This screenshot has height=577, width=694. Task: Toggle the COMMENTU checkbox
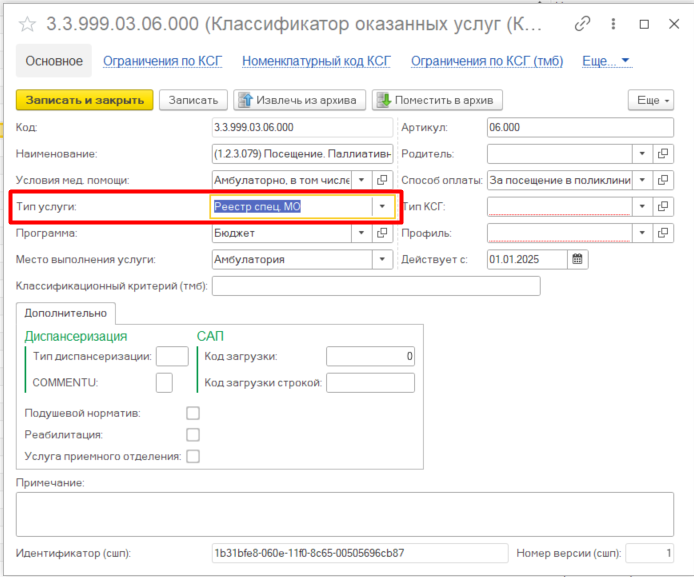pos(164,383)
